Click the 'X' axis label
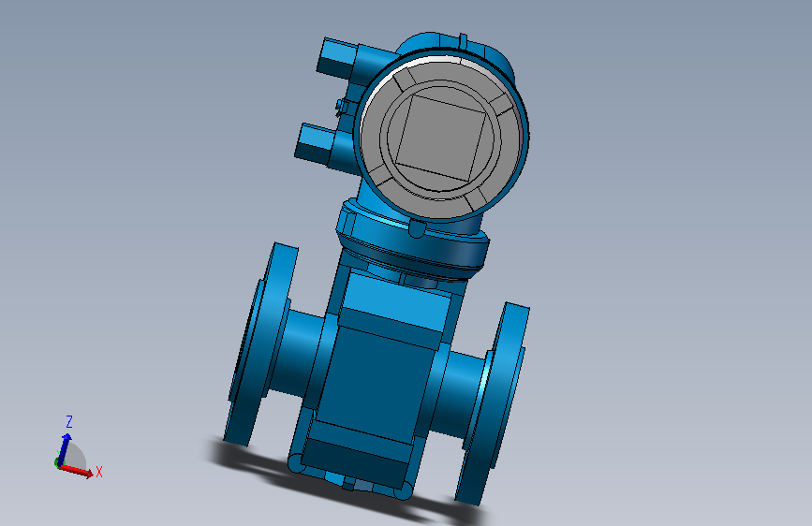Image resolution: width=812 pixels, height=526 pixels. 99,472
